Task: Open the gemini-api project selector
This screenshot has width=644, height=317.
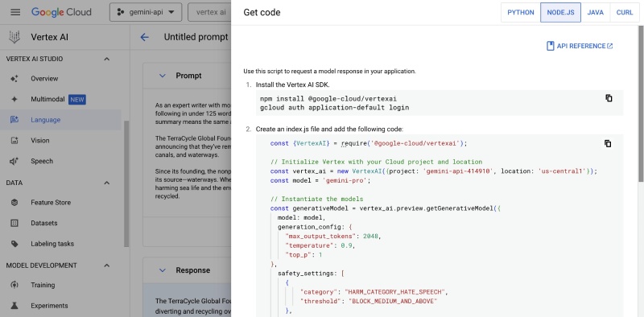Action: point(146,12)
